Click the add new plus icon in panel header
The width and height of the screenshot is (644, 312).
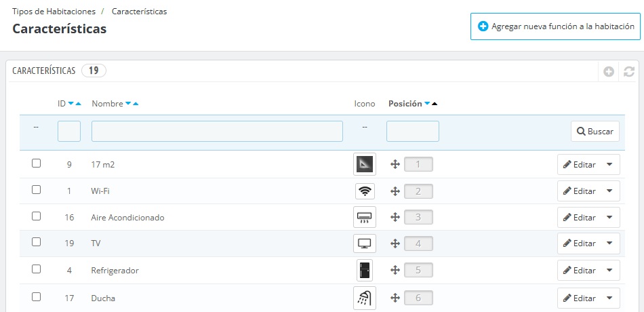point(609,71)
